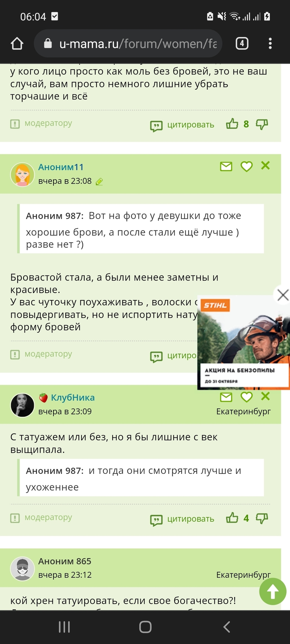
Task: Send private message to Аноним11
Action: click(x=226, y=166)
